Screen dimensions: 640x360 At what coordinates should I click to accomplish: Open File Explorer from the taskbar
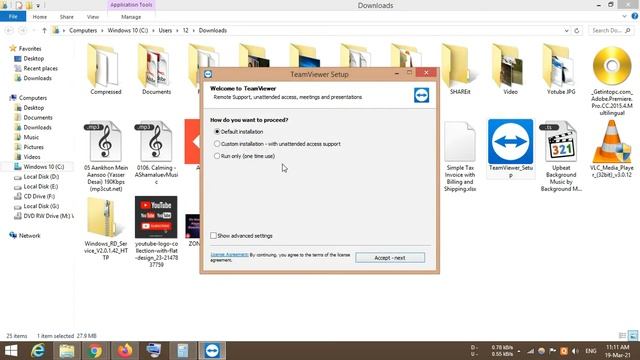tap(67, 351)
